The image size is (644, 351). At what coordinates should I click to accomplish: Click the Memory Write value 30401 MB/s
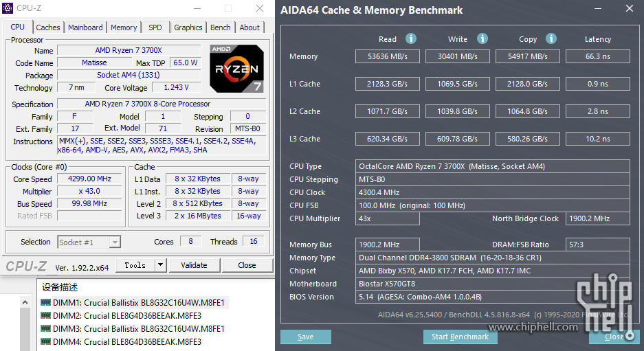(458, 56)
